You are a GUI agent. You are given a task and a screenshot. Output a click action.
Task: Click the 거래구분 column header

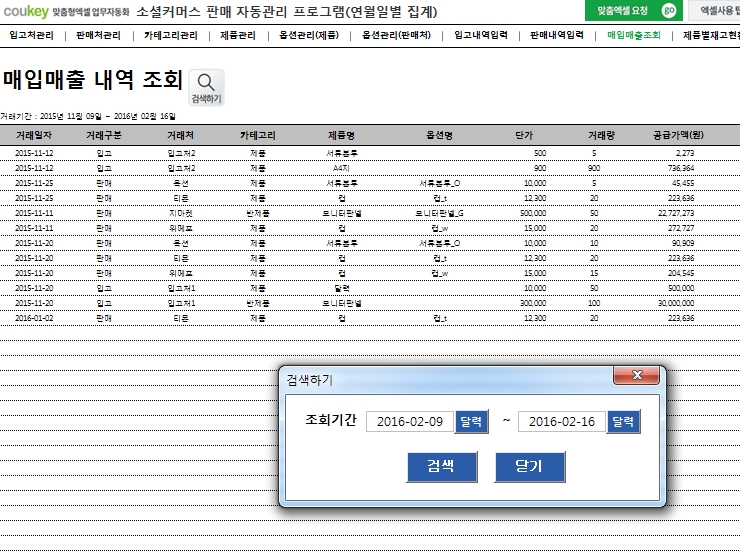click(104, 135)
